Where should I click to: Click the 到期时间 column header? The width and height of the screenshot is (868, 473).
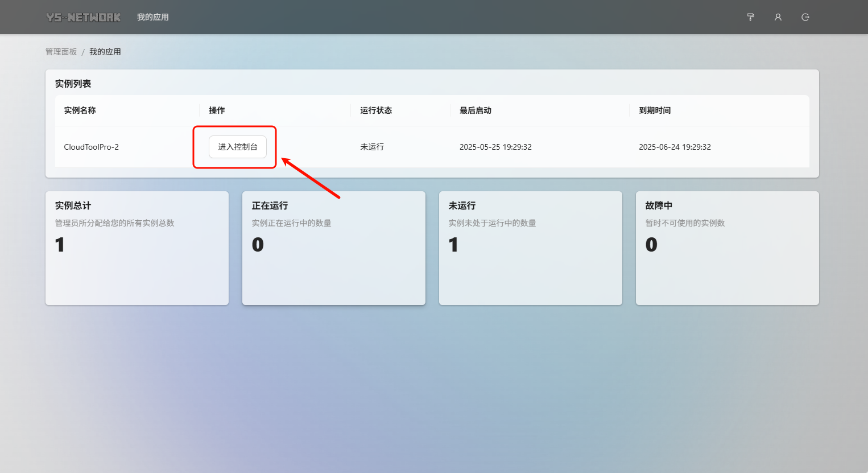[x=655, y=110]
